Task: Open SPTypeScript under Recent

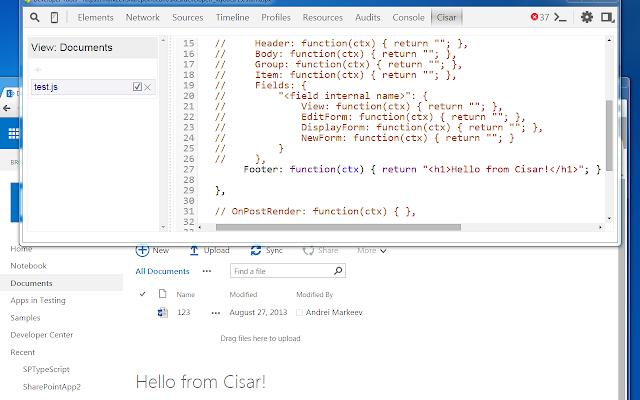Action: click(x=46, y=369)
